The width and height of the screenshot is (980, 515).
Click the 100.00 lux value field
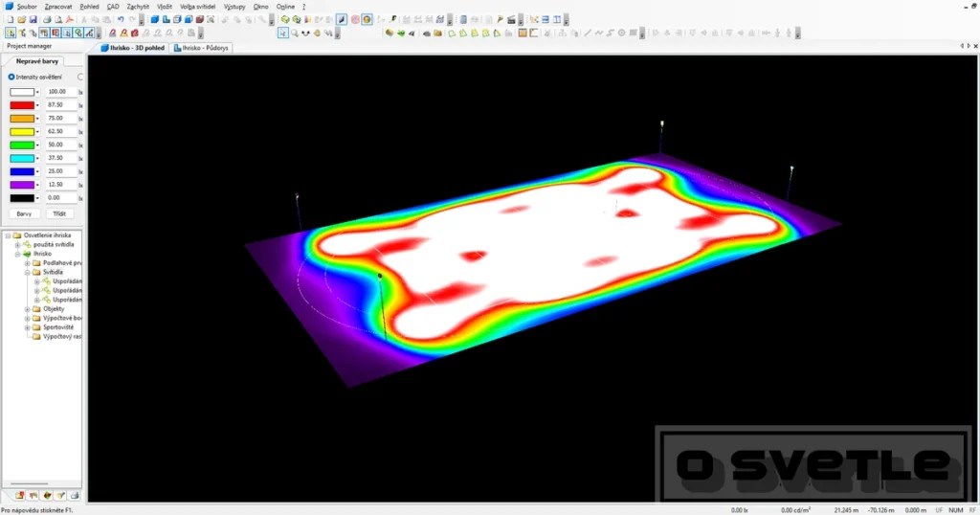click(60, 92)
